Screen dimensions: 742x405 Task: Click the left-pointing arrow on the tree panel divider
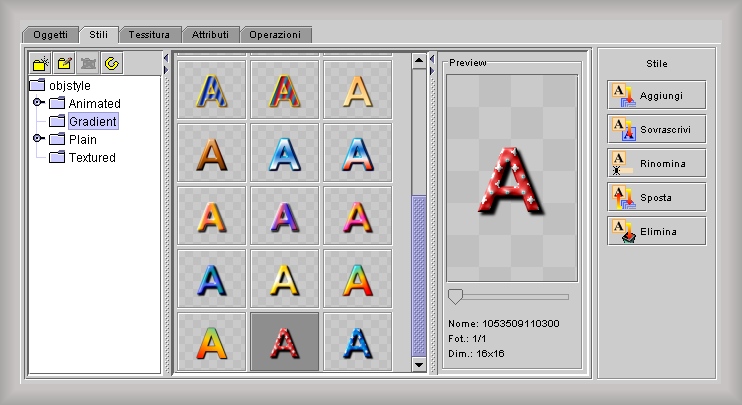(166, 59)
